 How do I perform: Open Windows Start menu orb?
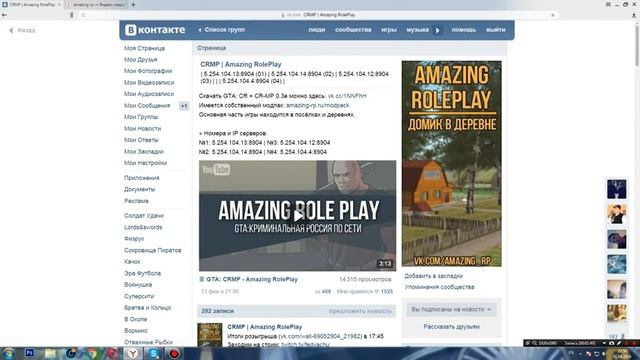8,353
